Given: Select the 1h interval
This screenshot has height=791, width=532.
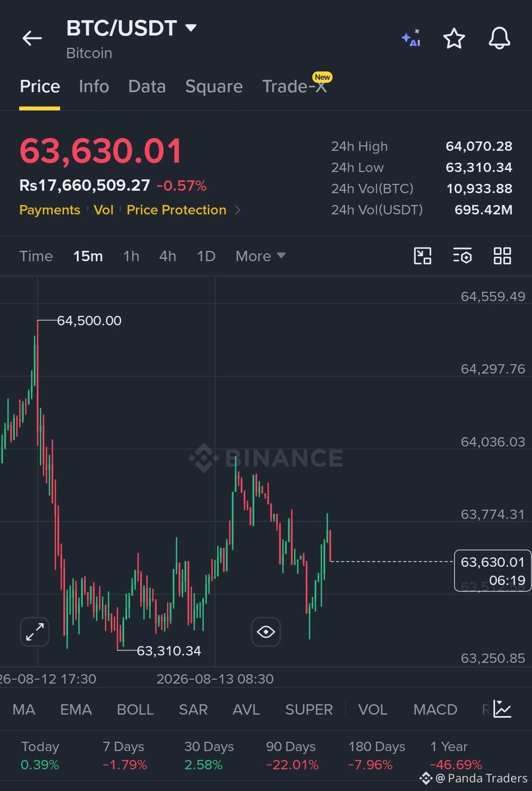Looking at the screenshot, I should (x=131, y=256).
